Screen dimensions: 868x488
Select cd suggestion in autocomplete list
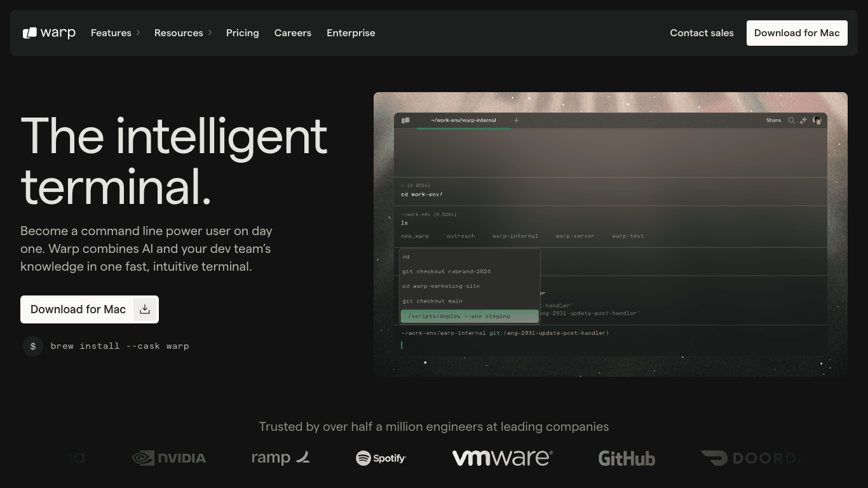470,257
